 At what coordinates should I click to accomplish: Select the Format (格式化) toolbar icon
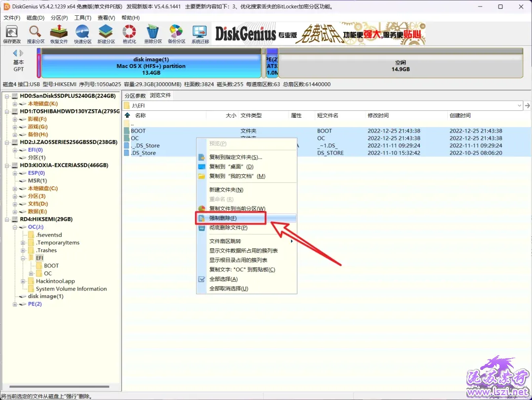click(x=129, y=34)
